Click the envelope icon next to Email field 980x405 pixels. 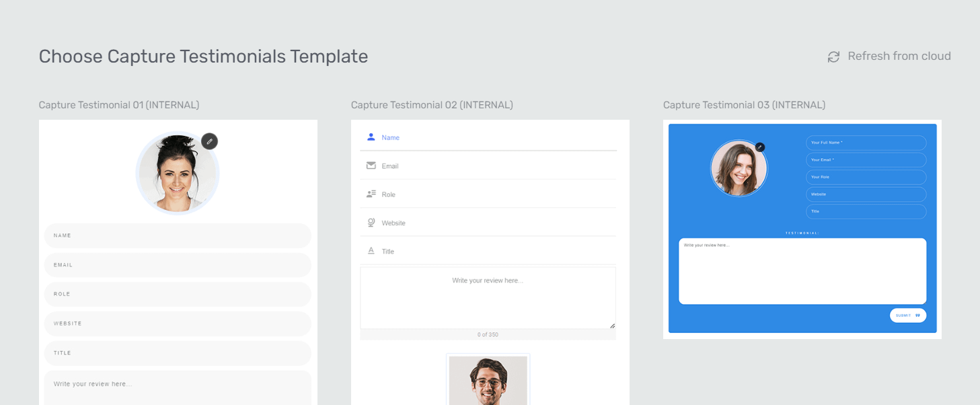(371, 165)
